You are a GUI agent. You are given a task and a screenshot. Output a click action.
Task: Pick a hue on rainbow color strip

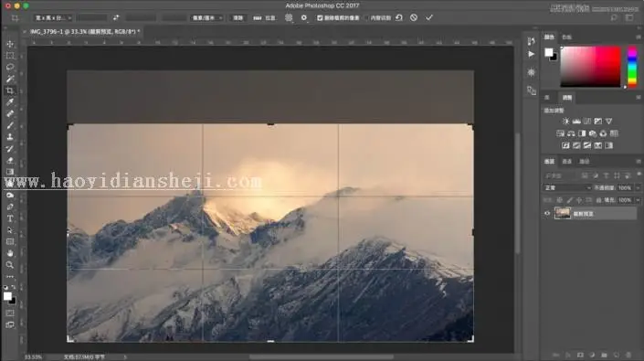632,67
